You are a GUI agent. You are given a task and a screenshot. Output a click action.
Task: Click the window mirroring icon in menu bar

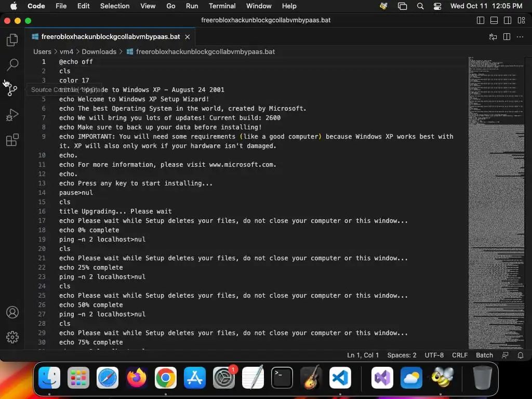pyautogui.click(x=402, y=6)
